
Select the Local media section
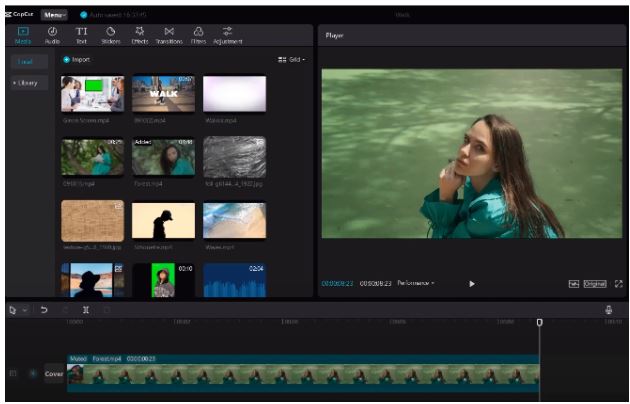tap(29, 62)
